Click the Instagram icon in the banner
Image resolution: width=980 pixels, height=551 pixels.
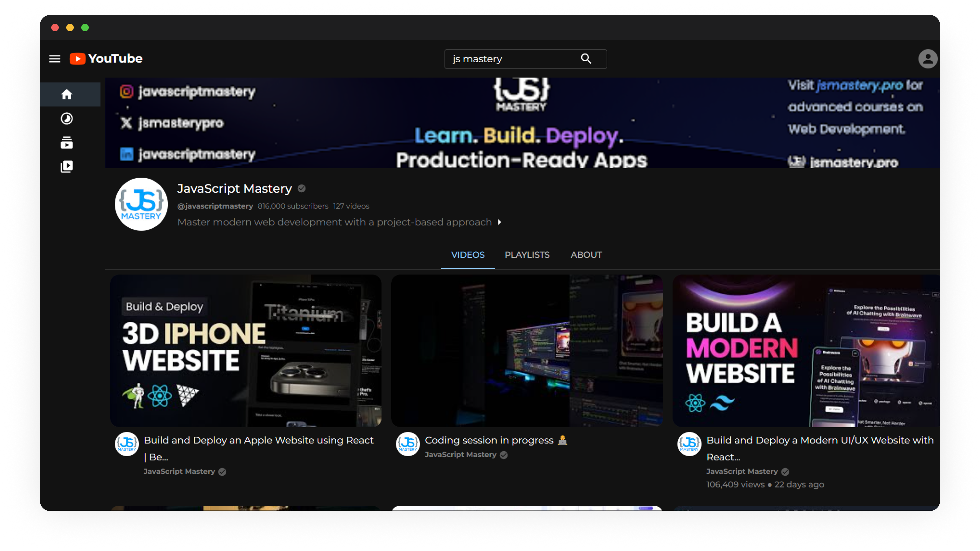pyautogui.click(x=126, y=91)
